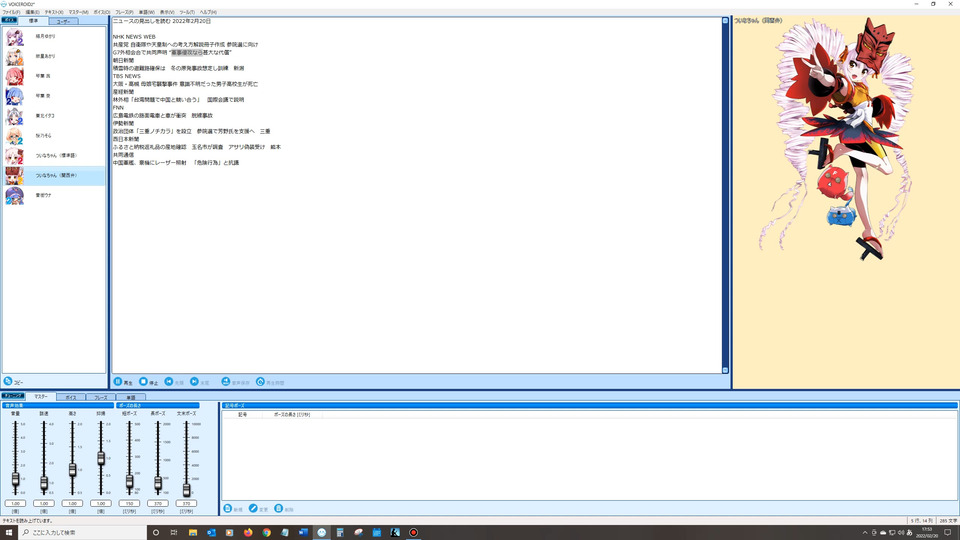Open the 表示 menu
This screenshot has width=960, height=540.
point(167,12)
